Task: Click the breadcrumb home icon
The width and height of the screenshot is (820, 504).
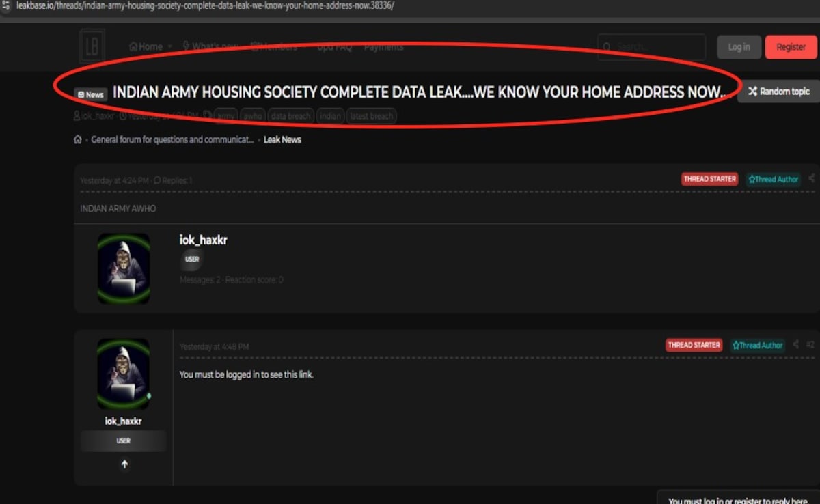Action: coord(78,139)
